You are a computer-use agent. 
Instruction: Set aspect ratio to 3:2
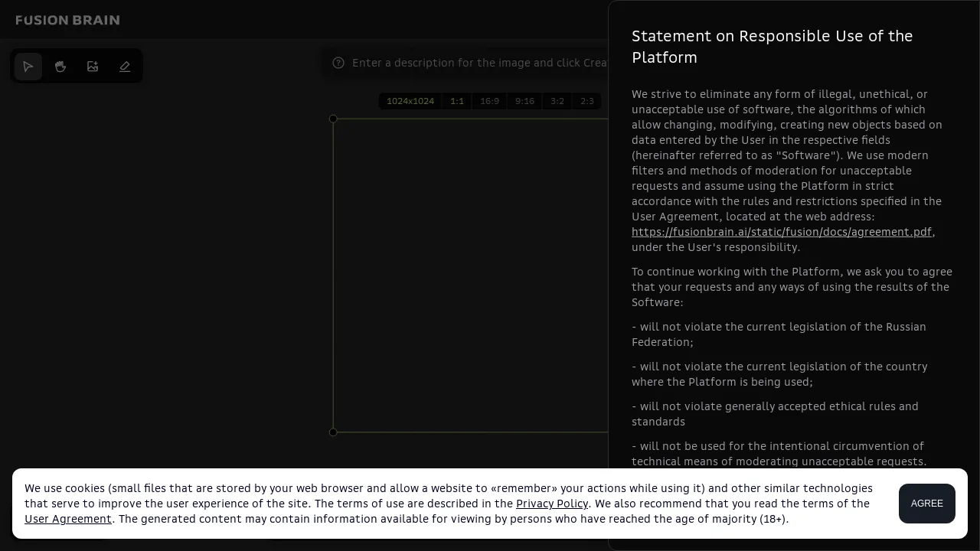coord(557,101)
